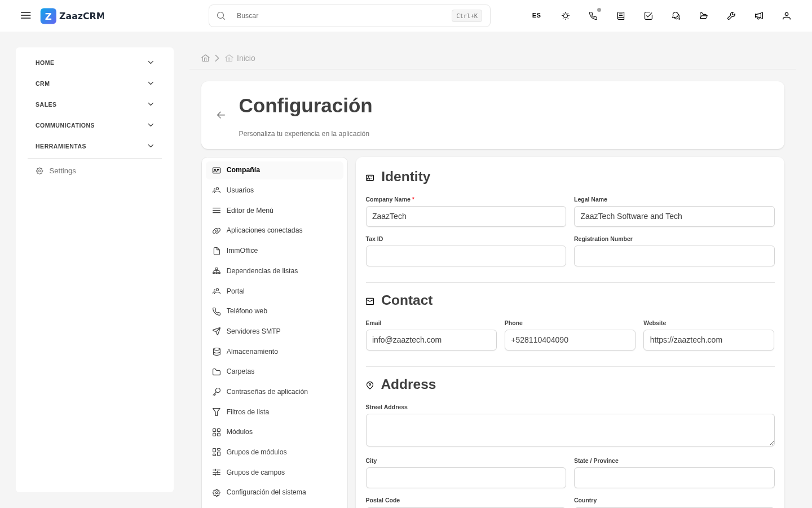Click the City input field

coord(466,478)
